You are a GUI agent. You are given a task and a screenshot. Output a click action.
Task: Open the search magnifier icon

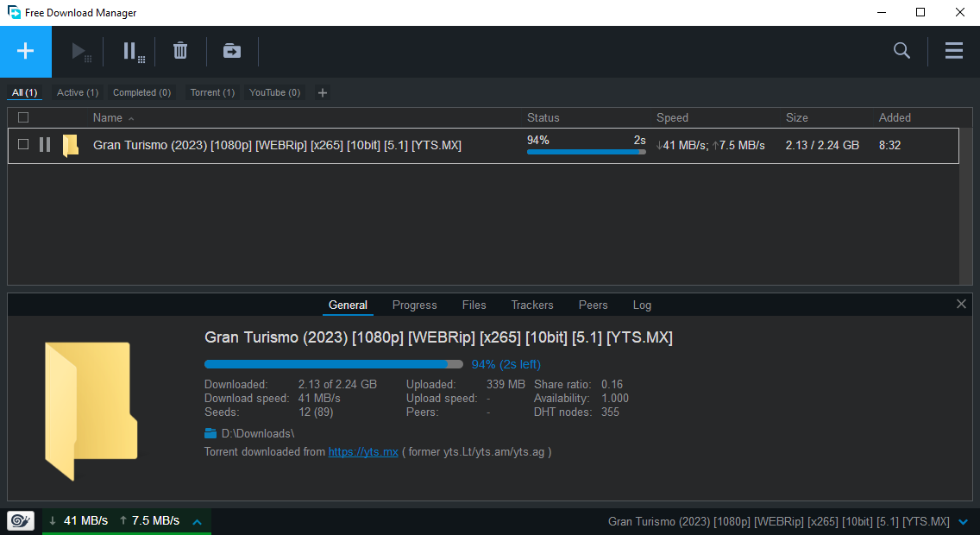click(901, 52)
